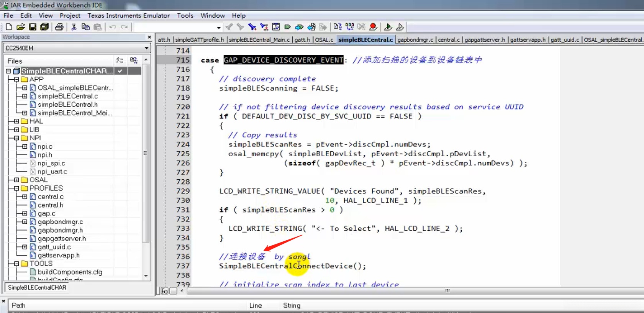
Task: Expand the gapbondmgr.c file node
Action: click(25, 222)
